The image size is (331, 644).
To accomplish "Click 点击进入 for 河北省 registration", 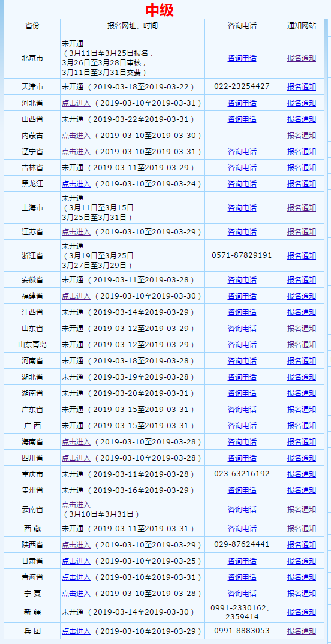I will point(76,103).
